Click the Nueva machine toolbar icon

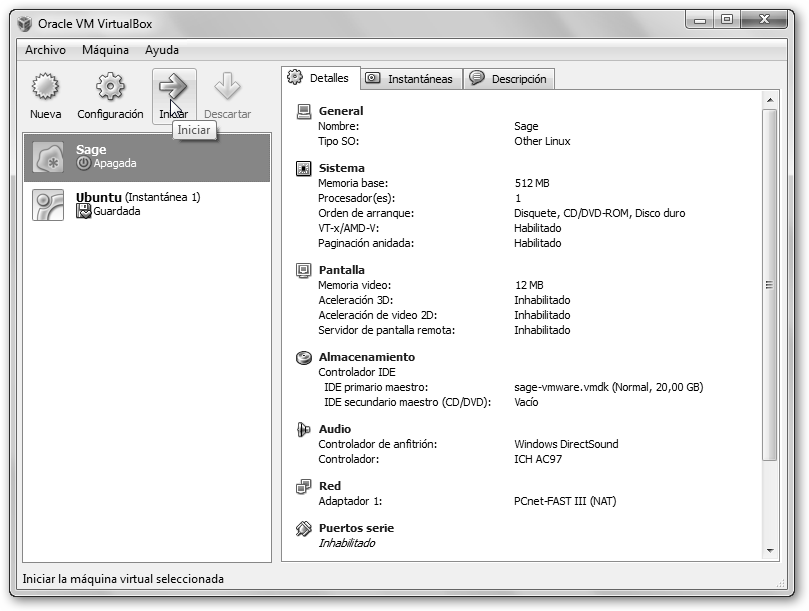pyautogui.click(x=45, y=89)
